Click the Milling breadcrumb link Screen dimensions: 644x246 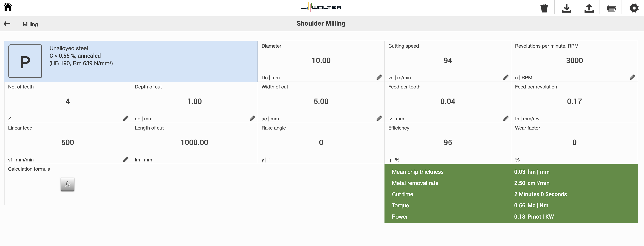30,24
